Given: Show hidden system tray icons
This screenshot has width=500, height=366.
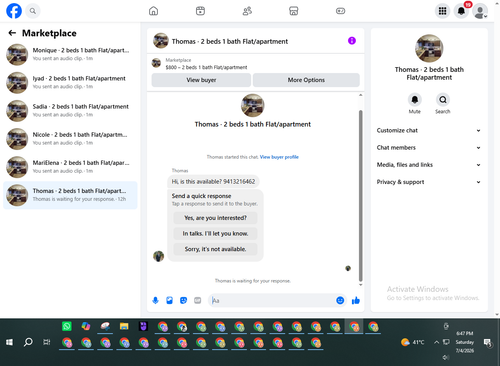Looking at the screenshot, I should 436,342.
